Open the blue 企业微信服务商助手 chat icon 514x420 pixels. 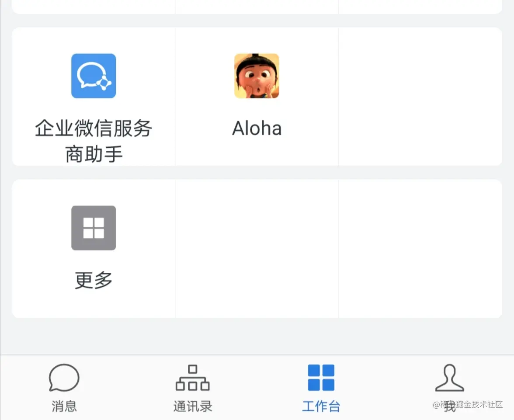click(94, 76)
